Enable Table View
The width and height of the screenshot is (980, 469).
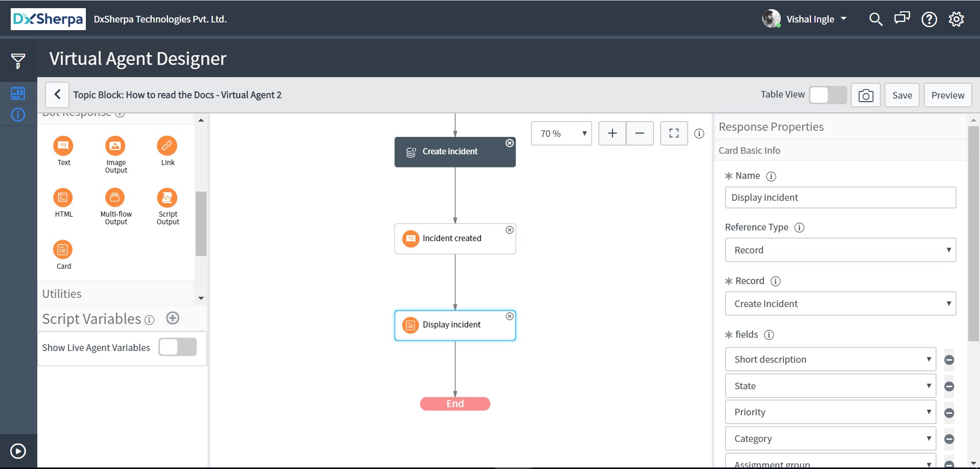pyautogui.click(x=827, y=95)
